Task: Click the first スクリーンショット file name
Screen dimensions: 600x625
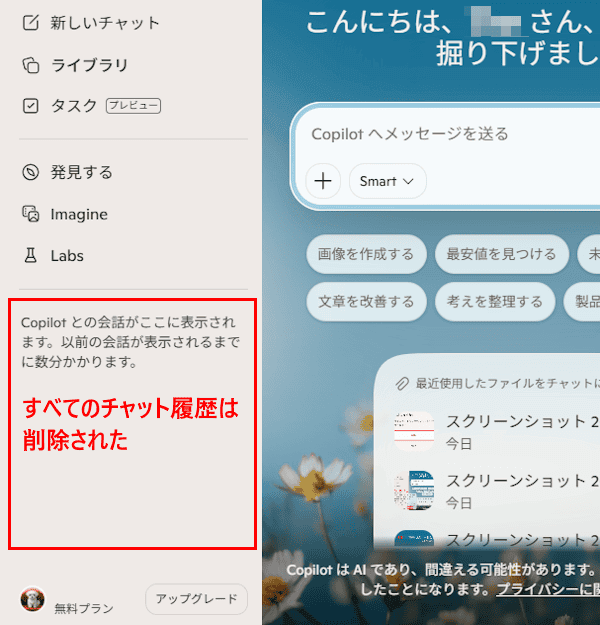Action: pos(522,421)
